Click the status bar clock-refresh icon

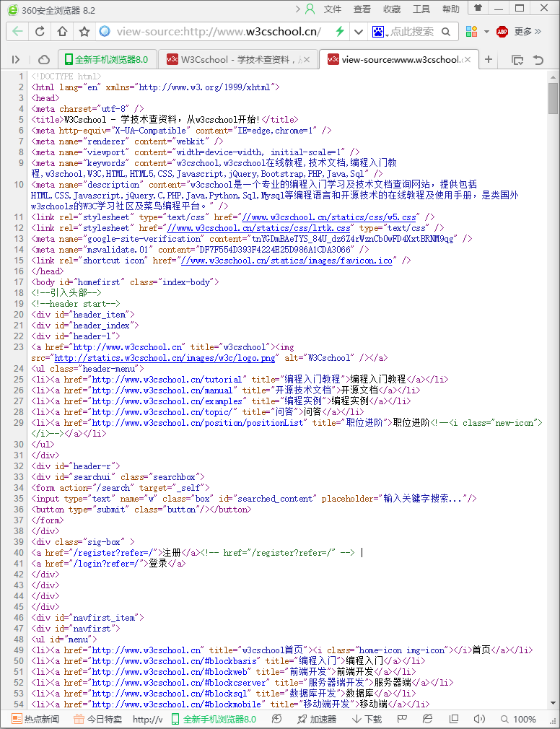tap(276, 719)
